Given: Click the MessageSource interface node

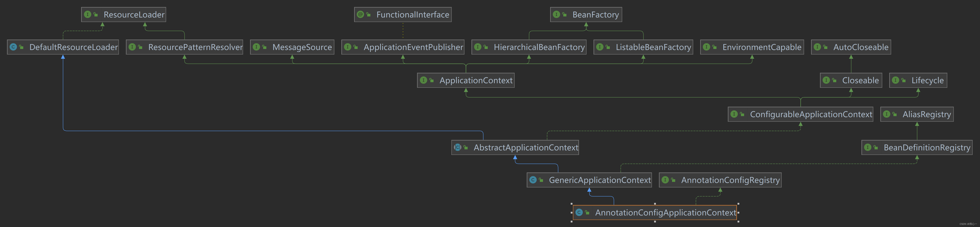Looking at the screenshot, I should [292, 47].
